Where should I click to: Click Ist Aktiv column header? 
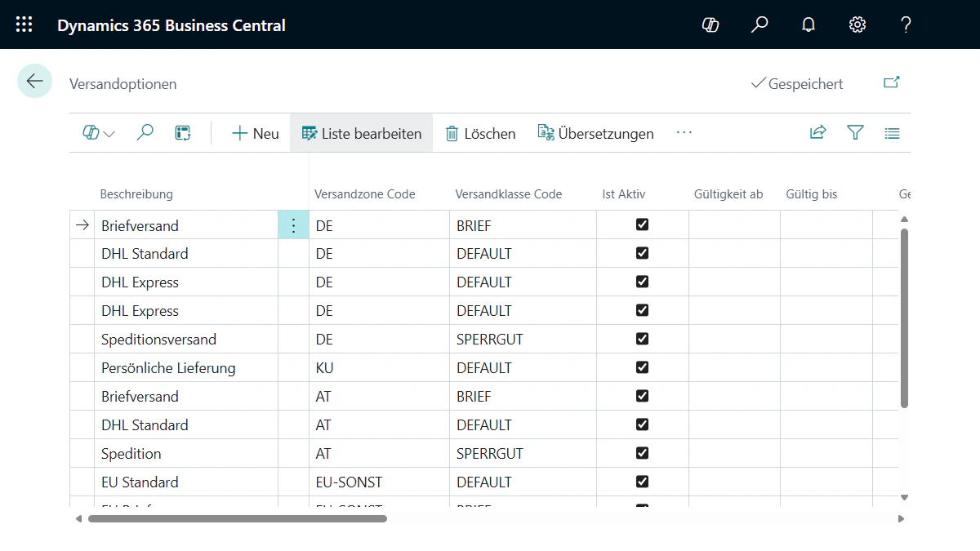tap(624, 194)
